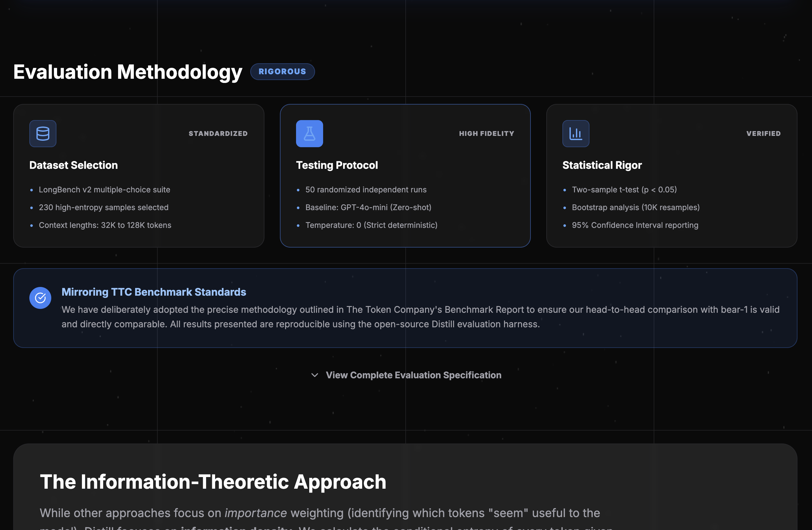Click the STANDARDIZED label
Screen dimensions: 812x530
[x=218, y=134]
